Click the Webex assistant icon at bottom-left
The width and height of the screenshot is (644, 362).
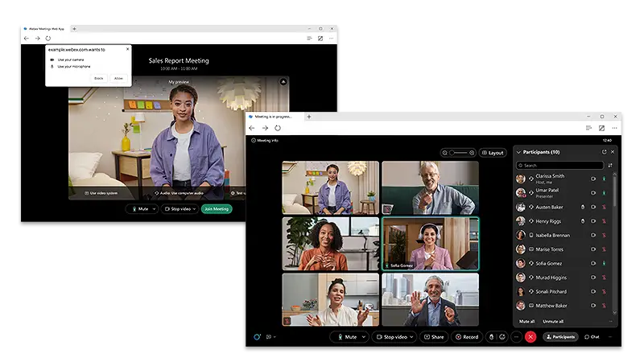257,337
